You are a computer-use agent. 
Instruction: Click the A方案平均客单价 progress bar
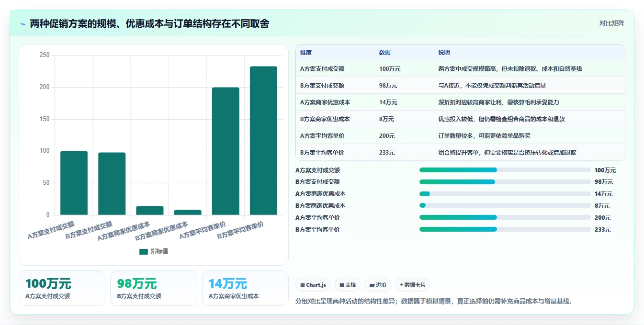point(505,217)
